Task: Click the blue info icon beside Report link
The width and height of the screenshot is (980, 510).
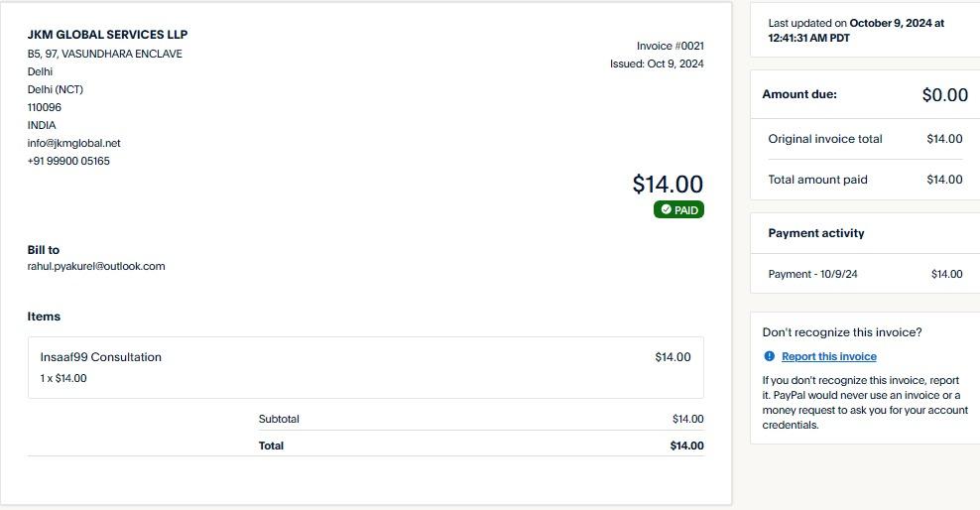Action: click(770, 356)
